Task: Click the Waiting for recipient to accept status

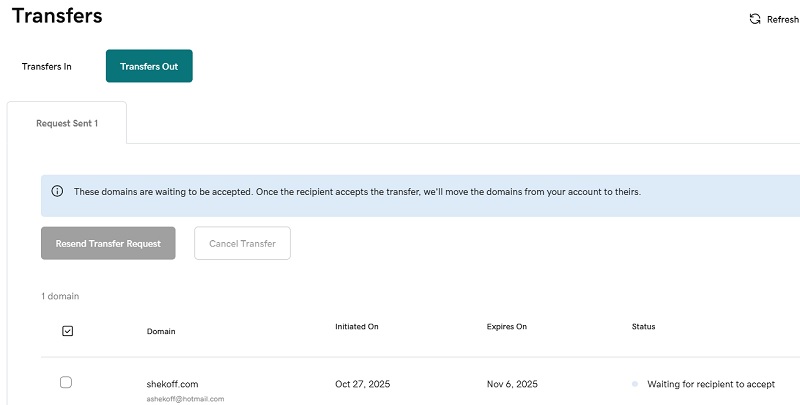Action: [x=711, y=384]
